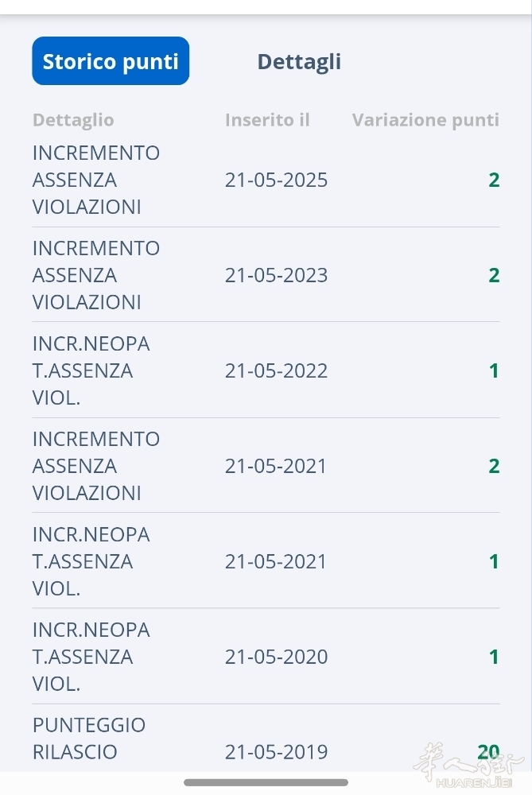Viewport: 532px width, 795px height.
Task: Click the green 1 point value for 21-05-2022
Action: coord(494,370)
